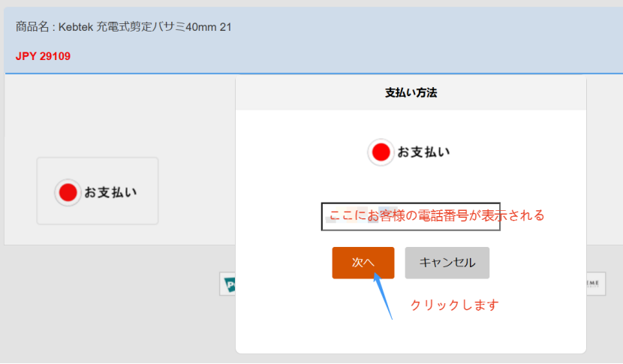
Task: Click the お支払い text in the left payment card
Action: tap(110, 192)
